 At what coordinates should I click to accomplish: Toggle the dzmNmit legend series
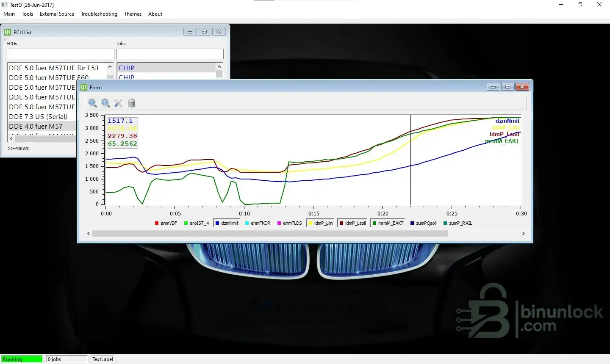[x=227, y=223]
